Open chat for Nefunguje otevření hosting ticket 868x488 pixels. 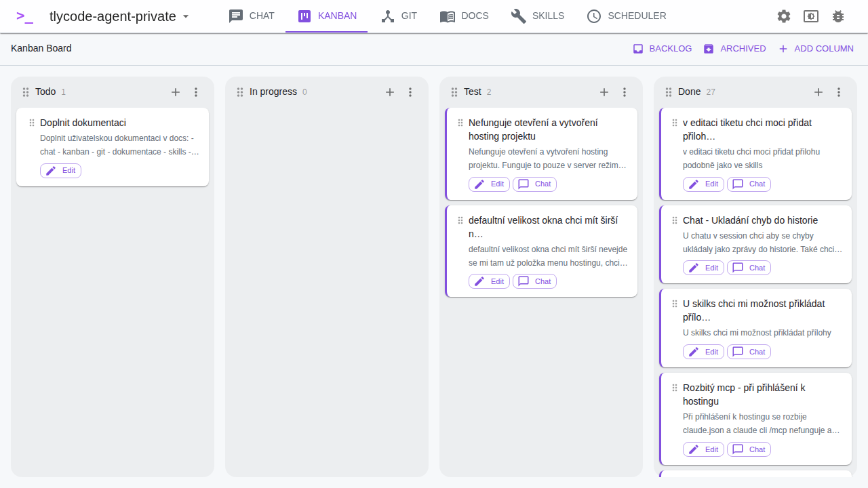pos(534,184)
